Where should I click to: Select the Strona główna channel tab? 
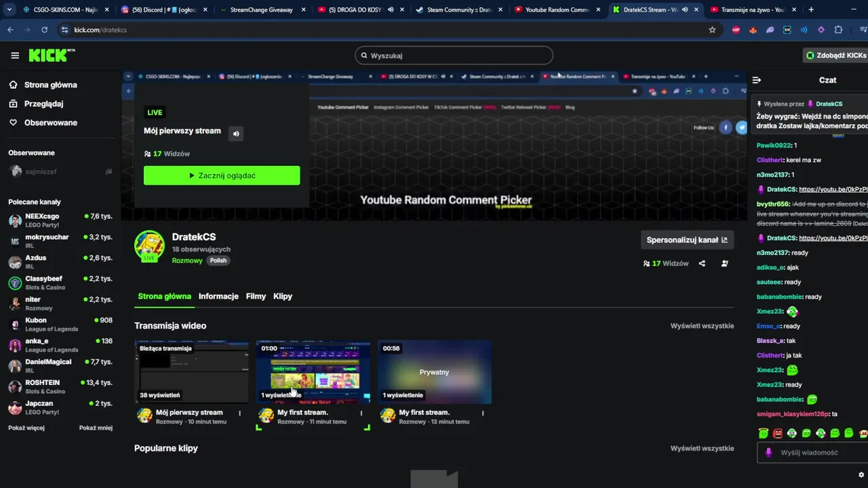point(164,296)
